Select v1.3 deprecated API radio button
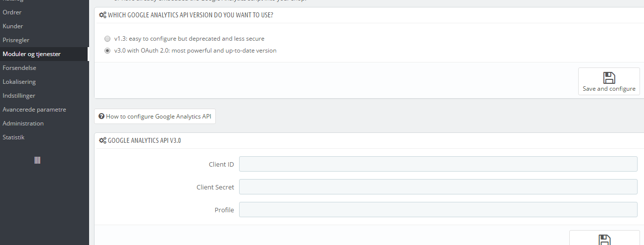Viewport: 644px width, 245px height. tap(107, 39)
